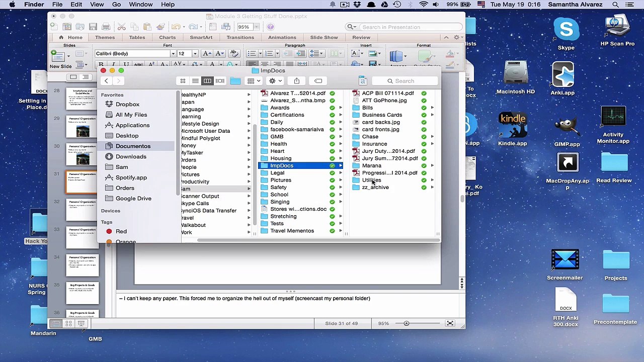Expand the Marana folder arrow
644x362 pixels.
tap(432, 165)
